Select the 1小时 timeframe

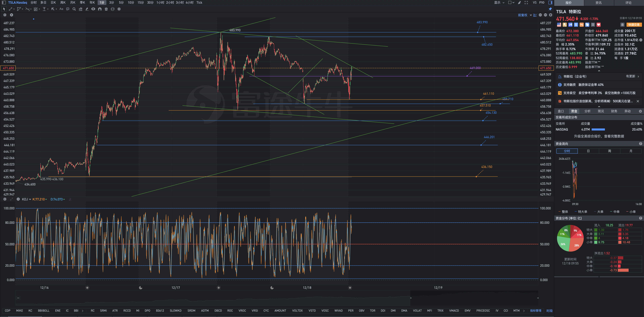click(160, 2)
